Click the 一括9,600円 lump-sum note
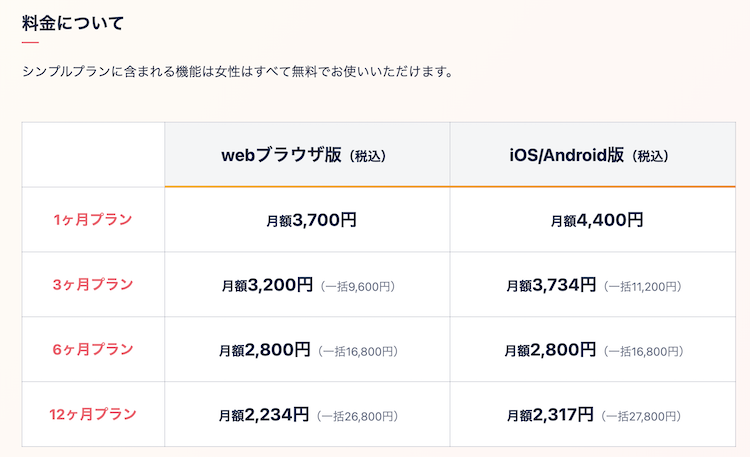The image size is (750, 457). [x=357, y=287]
